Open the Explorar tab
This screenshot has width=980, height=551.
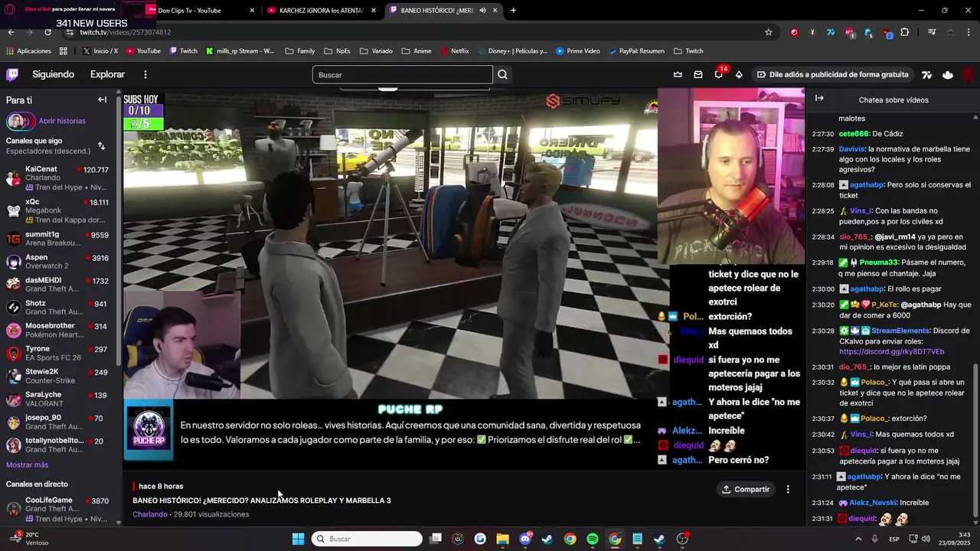(107, 74)
